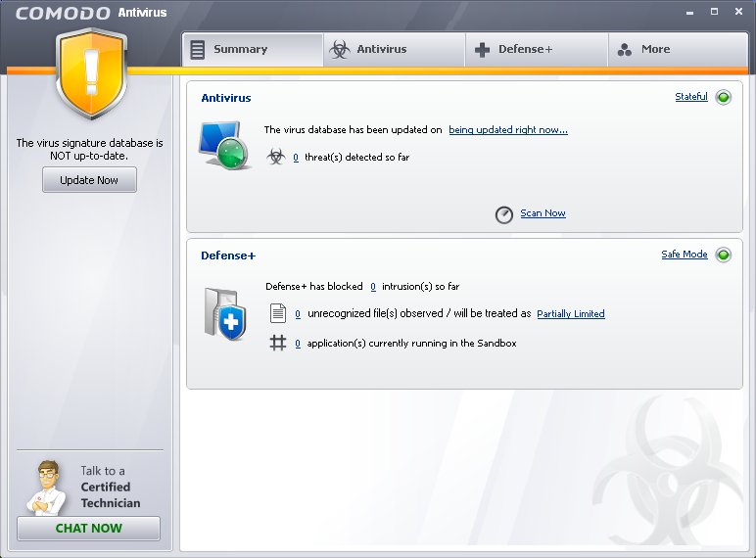Click the document icon beside unrecognized files
This screenshot has width=756, height=558.
(278, 313)
